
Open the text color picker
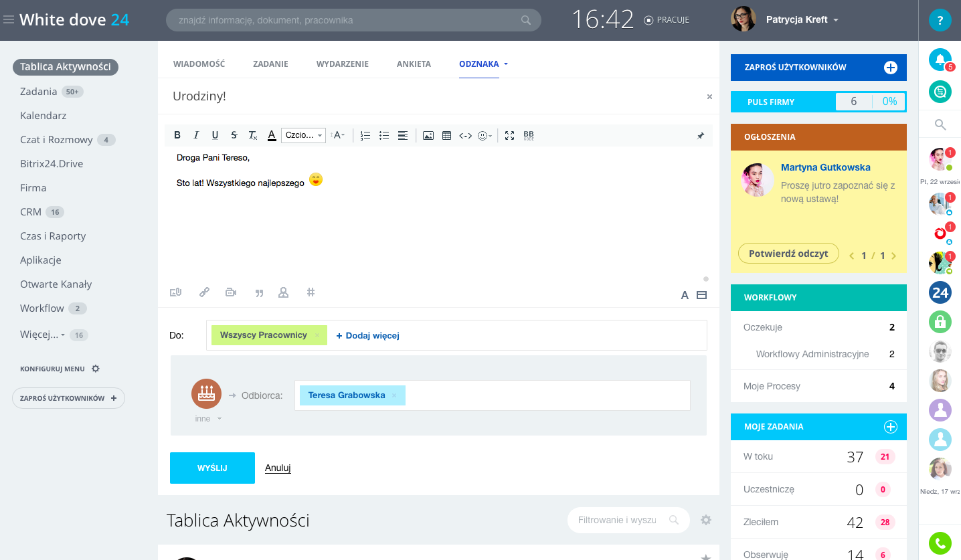pyautogui.click(x=272, y=135)
